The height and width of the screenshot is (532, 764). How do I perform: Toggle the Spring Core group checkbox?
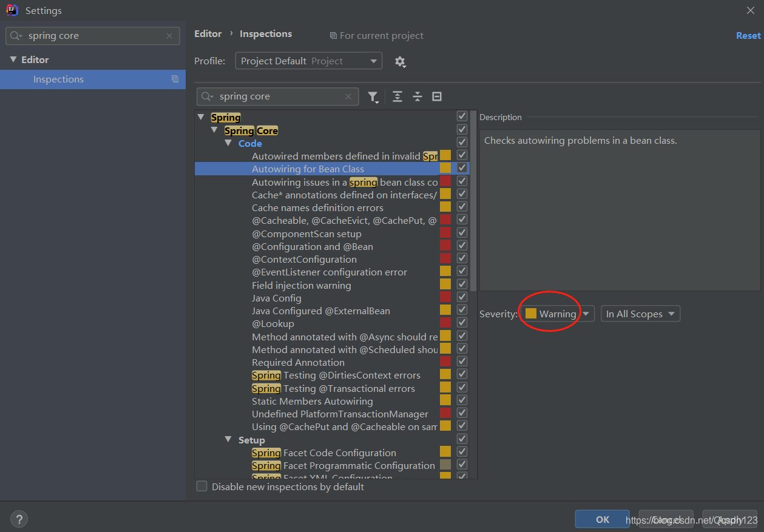[462, 130]
